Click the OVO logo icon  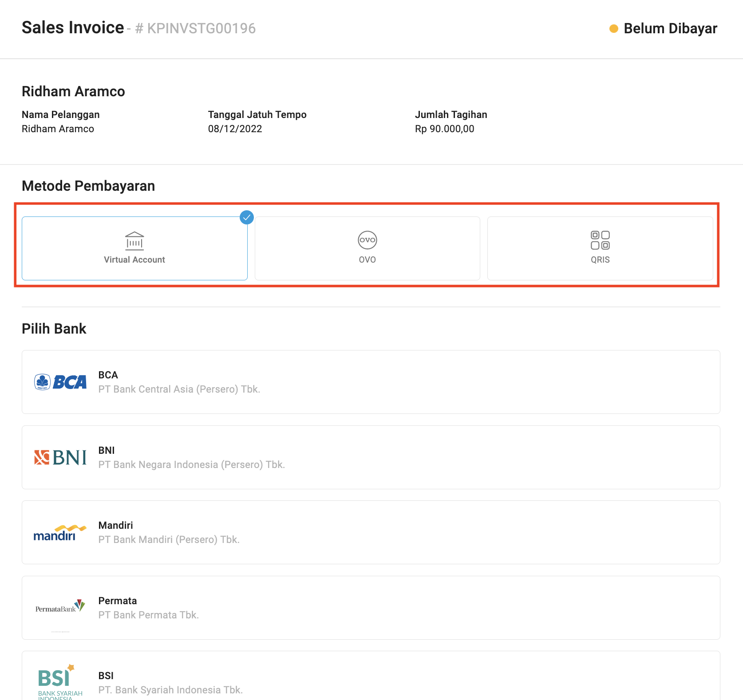367,240
